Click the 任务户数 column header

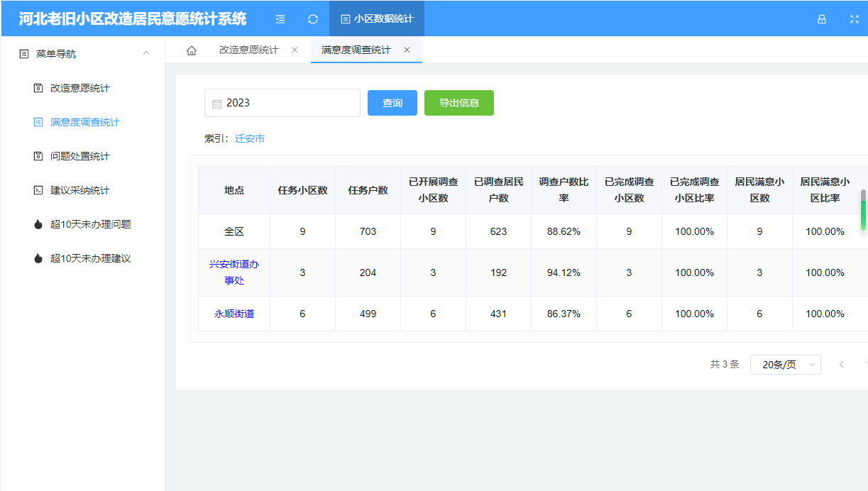(368, 190)
